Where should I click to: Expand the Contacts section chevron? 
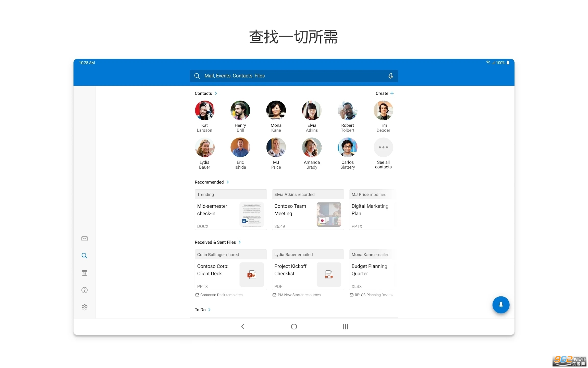tap(216, 93)
